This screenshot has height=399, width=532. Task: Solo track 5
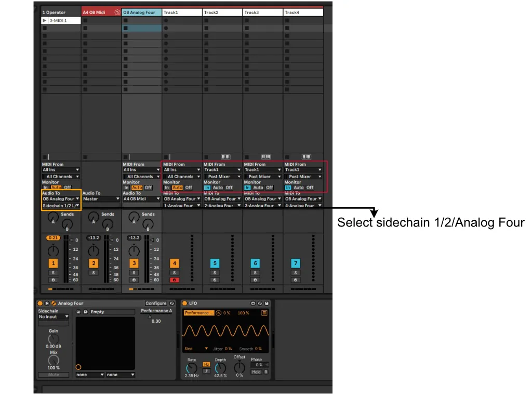[215, 272]
